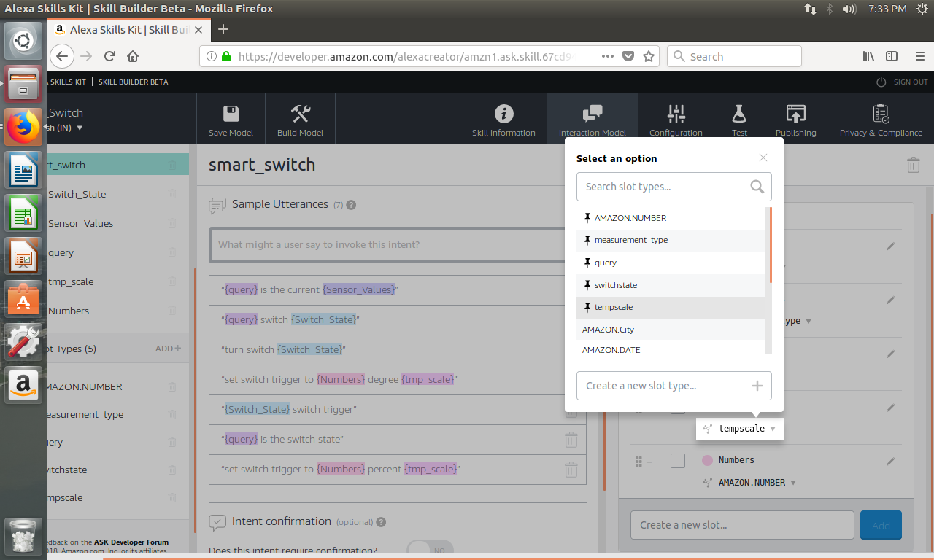Launch LibreOffice Writer from the dock

(x=23, y=171)
